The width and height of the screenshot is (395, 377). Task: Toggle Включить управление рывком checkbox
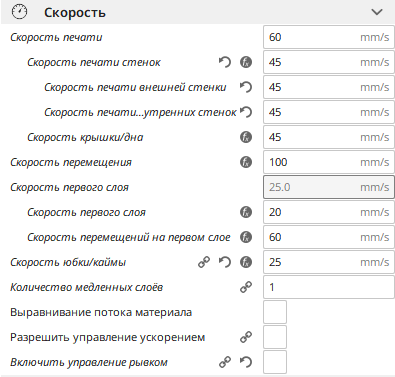tap(275, 362)
